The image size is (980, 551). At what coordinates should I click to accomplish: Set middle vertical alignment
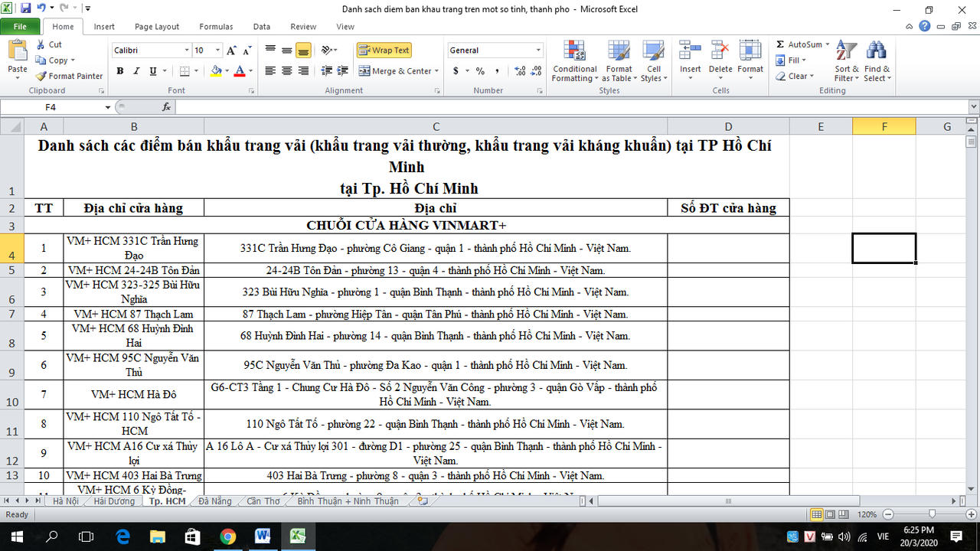click(286, 51)
